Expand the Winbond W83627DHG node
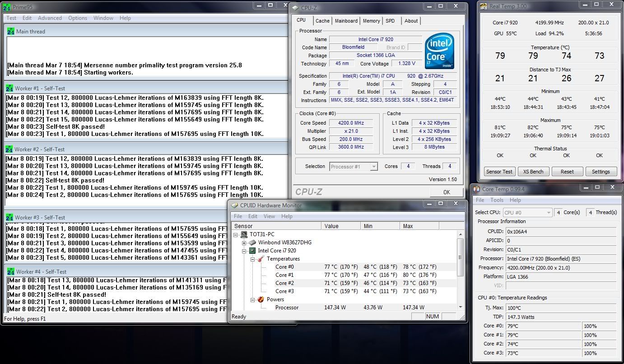The image size is (624, 364). tap(244, 243)
